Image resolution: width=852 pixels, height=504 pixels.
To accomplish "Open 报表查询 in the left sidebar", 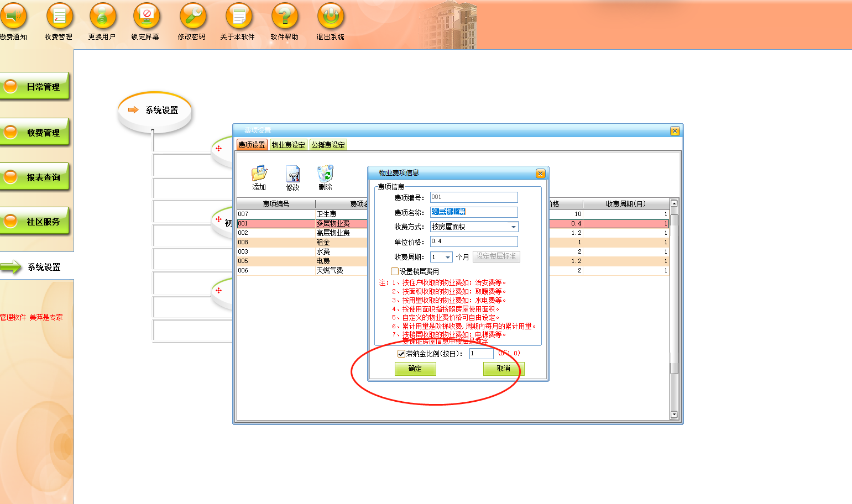I will tap(36, 177).
